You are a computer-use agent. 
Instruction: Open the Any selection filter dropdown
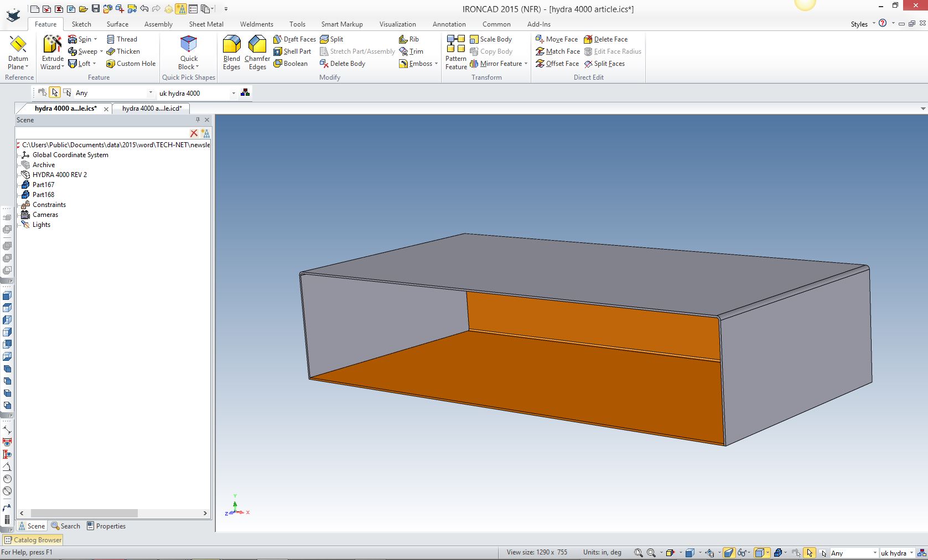tap(150, 93)
